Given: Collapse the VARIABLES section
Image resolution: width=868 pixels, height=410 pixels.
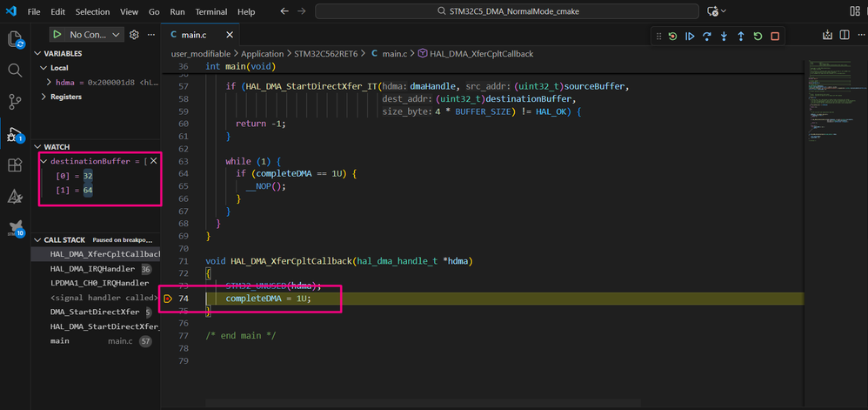Looking at the screenshot, I should 39,54.
